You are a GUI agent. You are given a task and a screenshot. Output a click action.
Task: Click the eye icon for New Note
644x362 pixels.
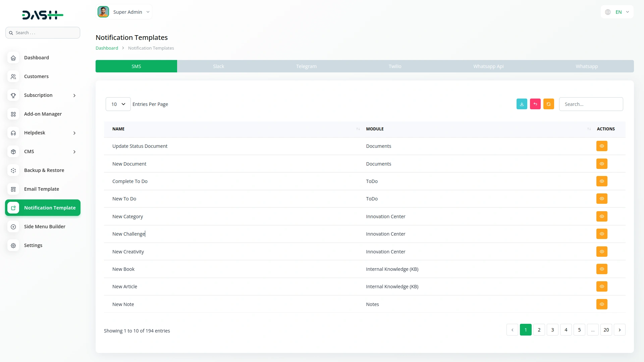pyautogui.click(x=602, y=304)
